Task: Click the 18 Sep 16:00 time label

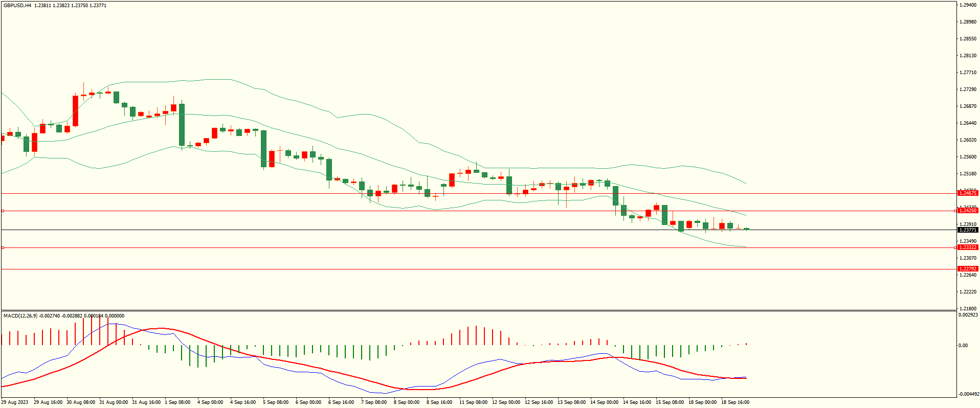Action: coord(735,402)
